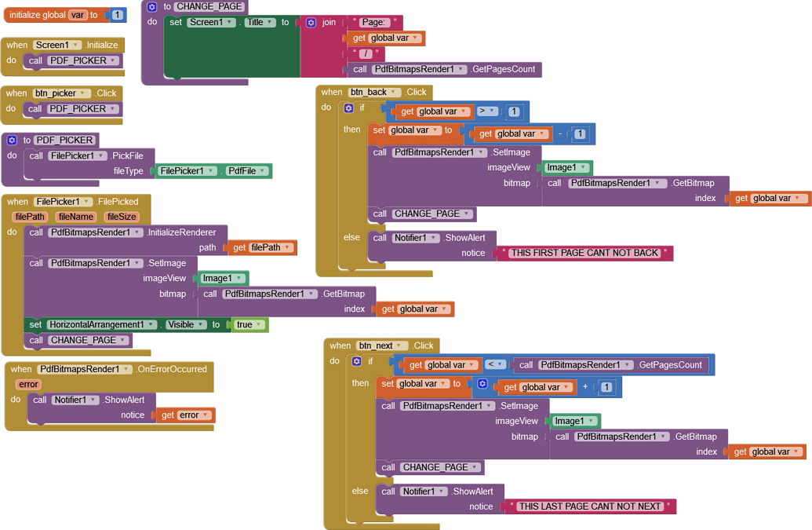Click the btn_back if-block gear icon

tap(348, 108)
